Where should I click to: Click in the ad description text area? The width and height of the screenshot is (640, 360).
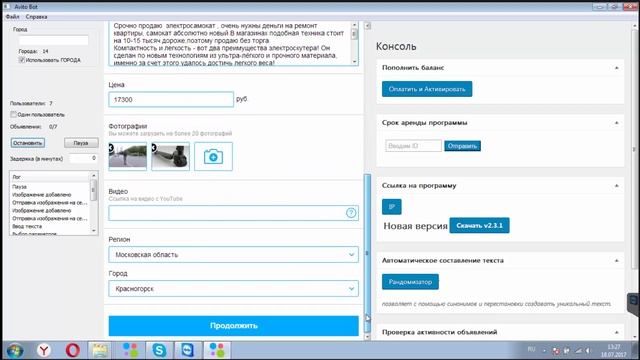click(229, 44)
